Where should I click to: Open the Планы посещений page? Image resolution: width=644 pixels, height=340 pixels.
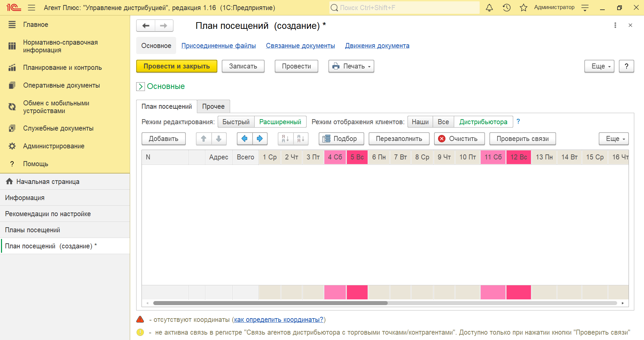pyautogui.click(x=65, y=230)
